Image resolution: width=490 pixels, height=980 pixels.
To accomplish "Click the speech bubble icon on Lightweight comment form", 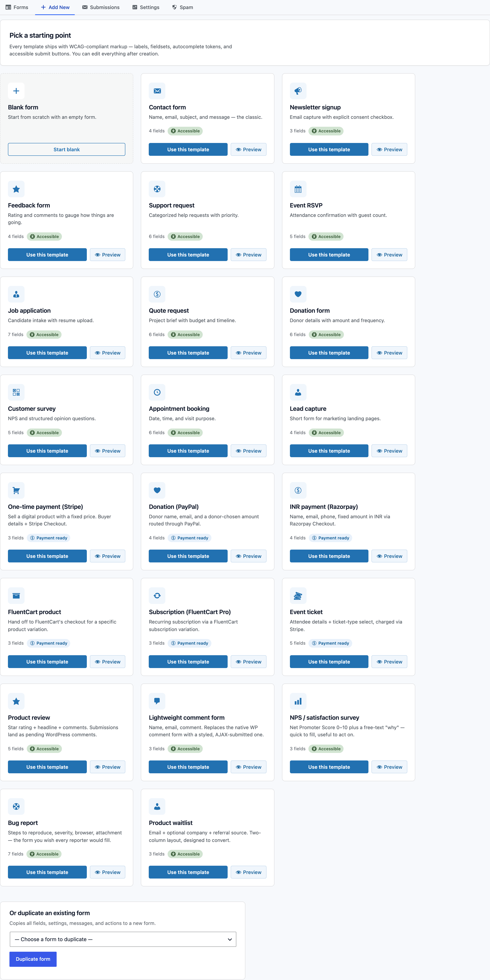I will (157, 701).
